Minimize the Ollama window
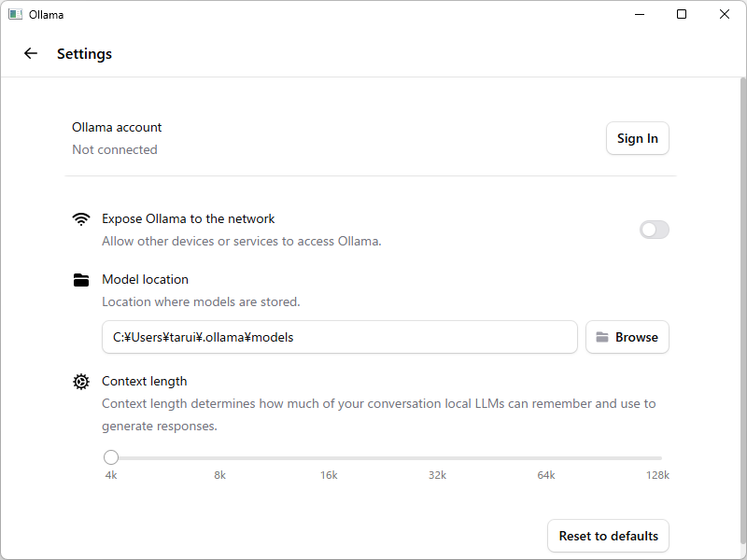This screenshot has width=747, height=560. [640, 14]
